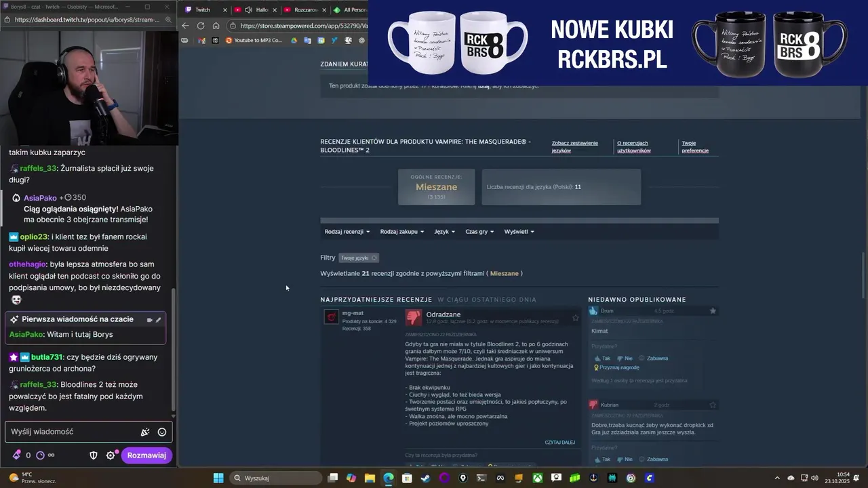Open Microsoft Edge from the taskbar
This screenshot has width=868, height=488.
pos(388,478)
